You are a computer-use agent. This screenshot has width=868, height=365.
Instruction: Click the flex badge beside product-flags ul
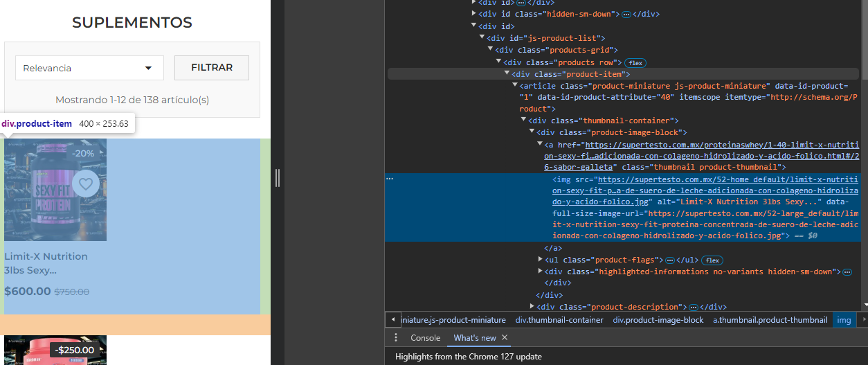coord(712,260)
